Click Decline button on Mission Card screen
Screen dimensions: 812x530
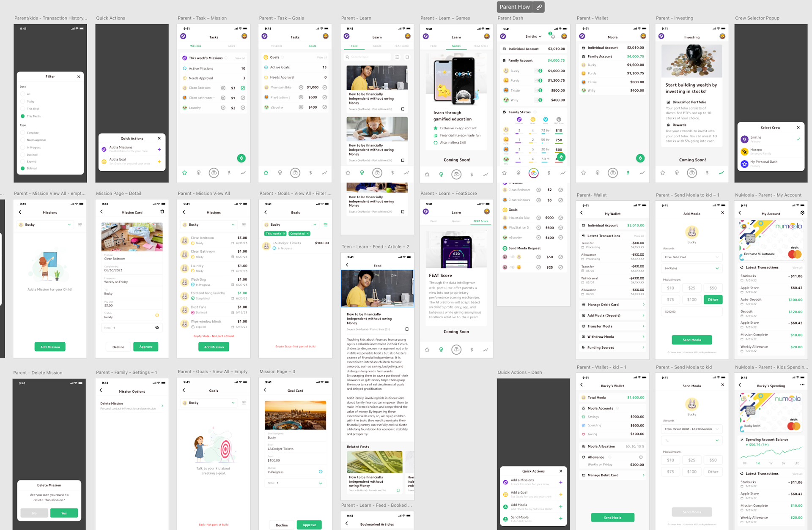click(118, 347)
